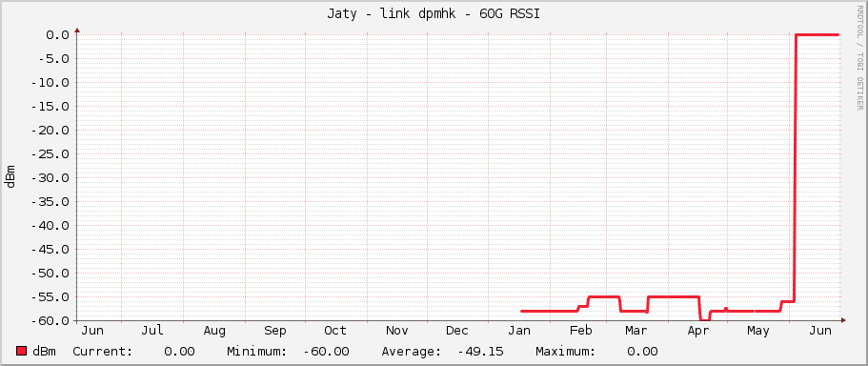Screen dimensions: 868x366
Task: Click the 'Aug' x-axis month label
Action: point(214,331)
